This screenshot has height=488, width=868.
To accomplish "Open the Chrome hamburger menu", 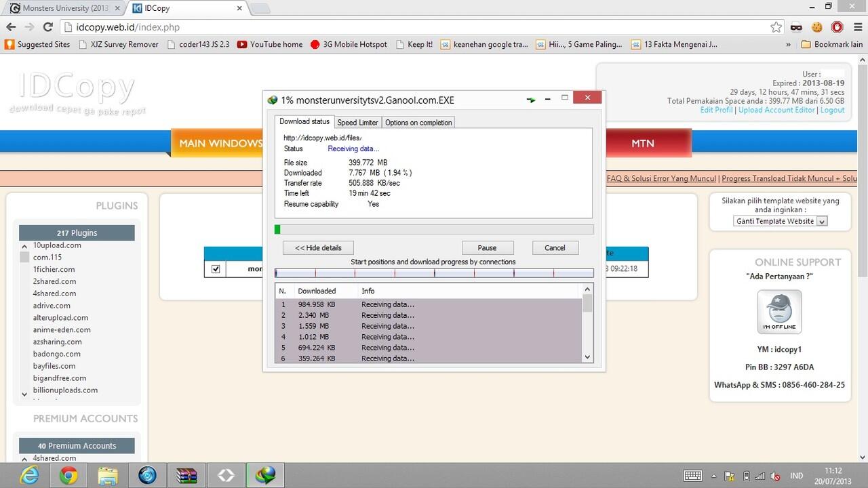I will click(857, 27).
